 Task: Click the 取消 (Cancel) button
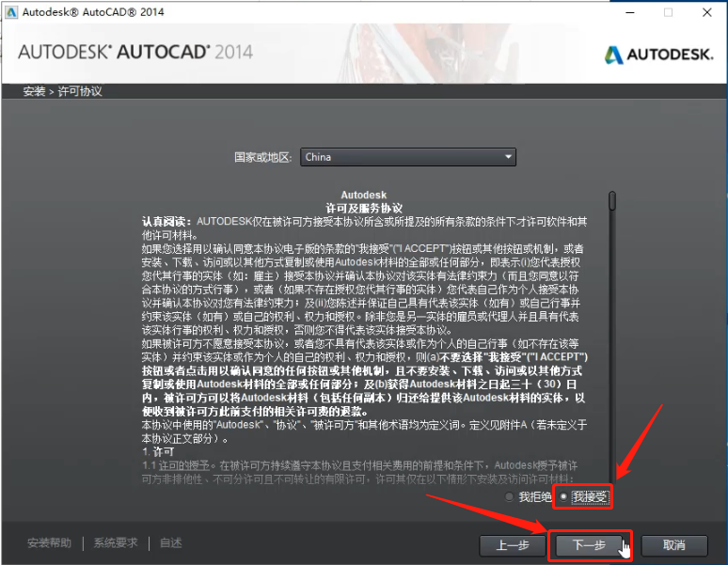674,545
